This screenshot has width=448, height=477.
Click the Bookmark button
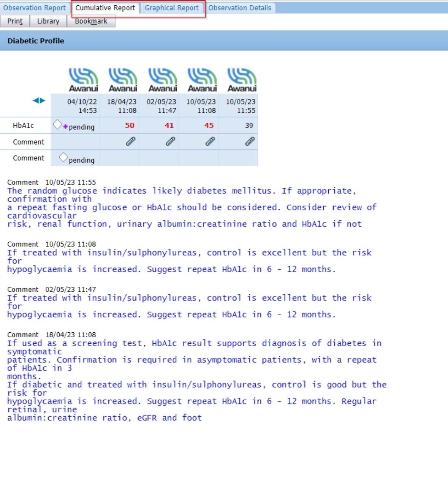tap(91, 21)
